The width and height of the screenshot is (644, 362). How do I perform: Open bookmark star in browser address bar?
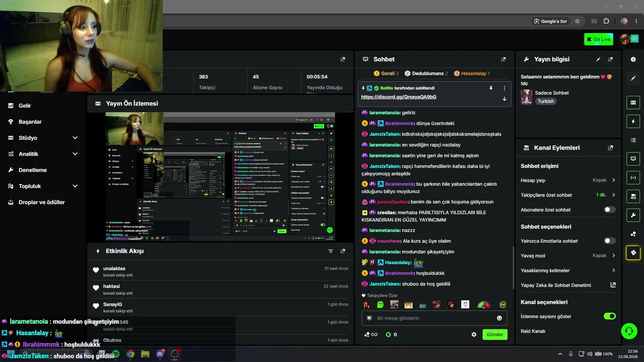click(x=577, y=21)
